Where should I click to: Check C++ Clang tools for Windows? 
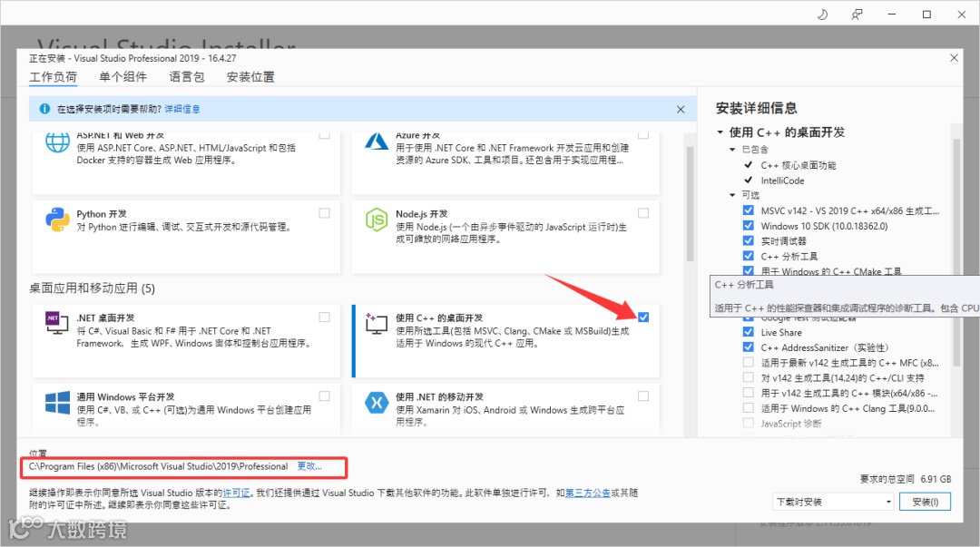click(748, 407)
